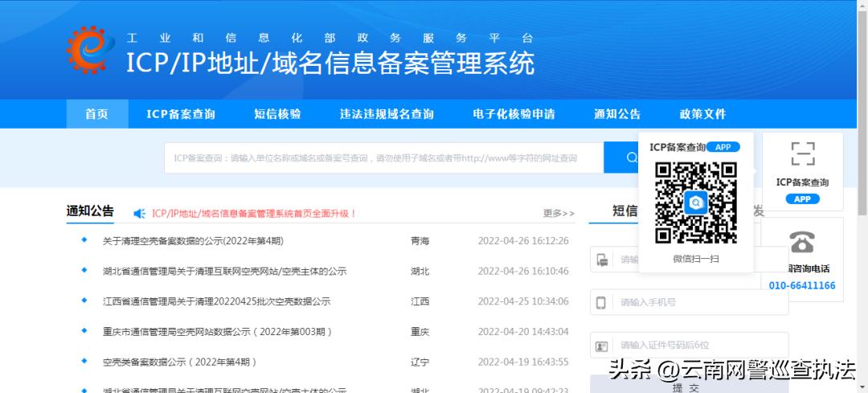Open 空壳类备案数据公示(2022年第4期) announcement

(180, 362)
